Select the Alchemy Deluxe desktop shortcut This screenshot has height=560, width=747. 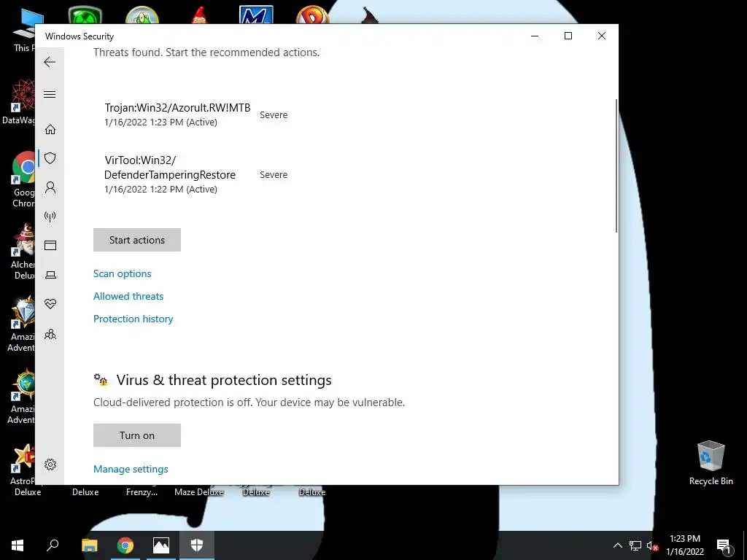click(23, 252)
